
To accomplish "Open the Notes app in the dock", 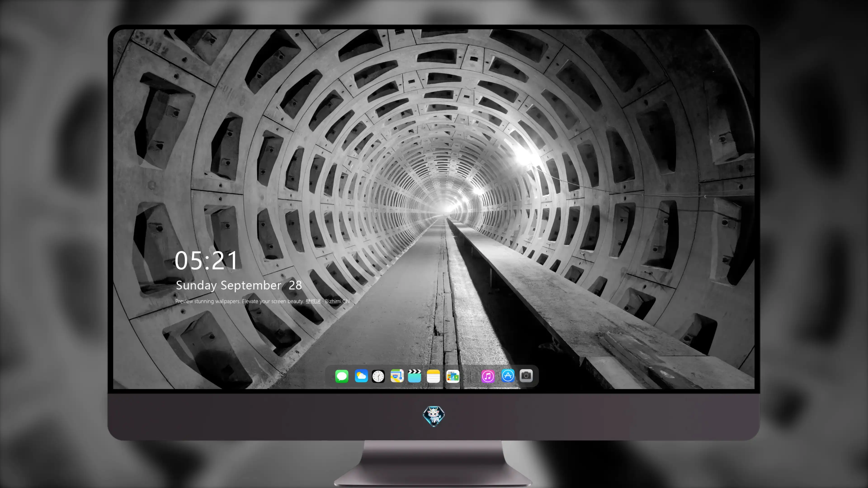I will pos(433,376).
